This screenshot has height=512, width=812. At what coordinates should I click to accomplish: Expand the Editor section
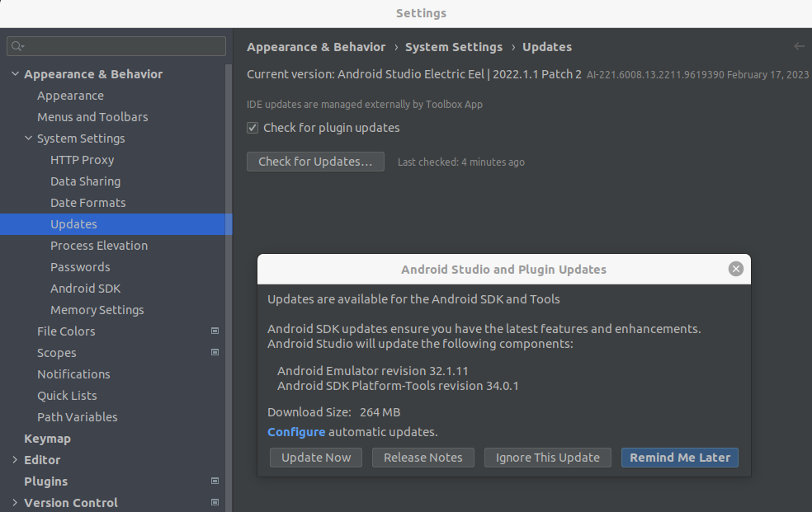coord(15,459)
